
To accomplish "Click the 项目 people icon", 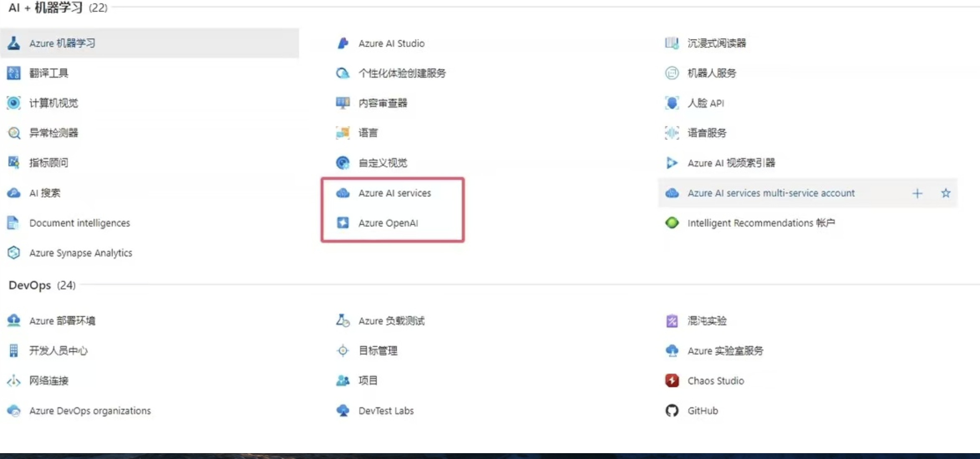I will pyautogui.click(x=343, y=380).
